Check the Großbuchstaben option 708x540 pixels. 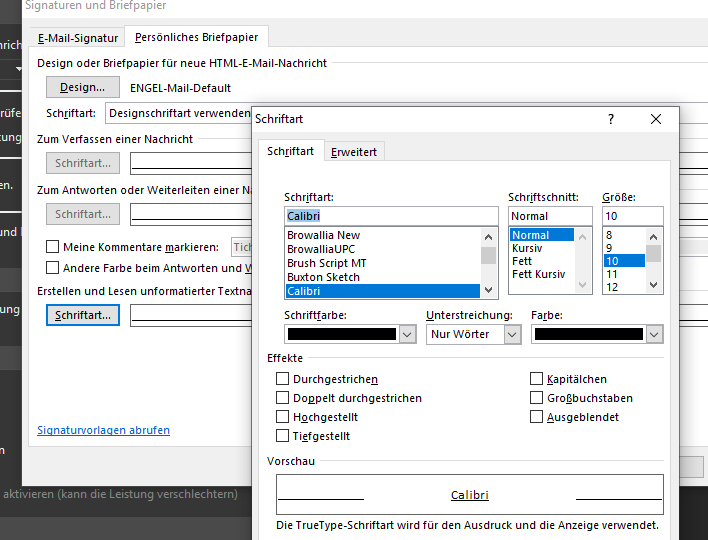[x=536, y=397]
